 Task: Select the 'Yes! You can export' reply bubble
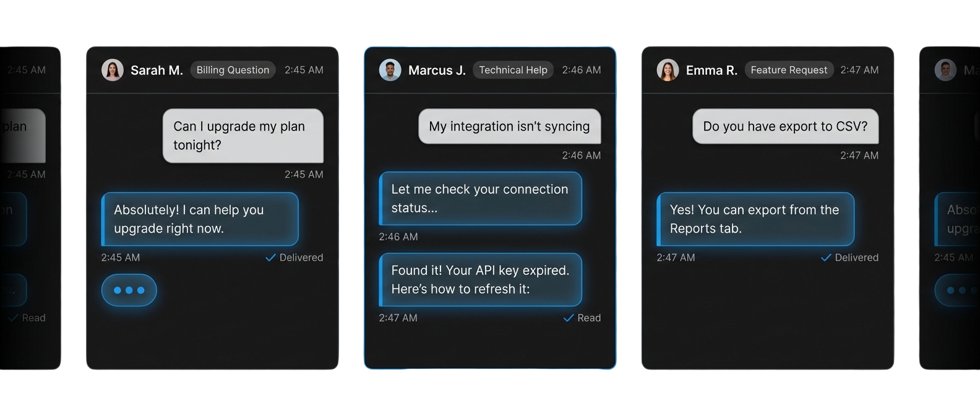click(755, 219)
